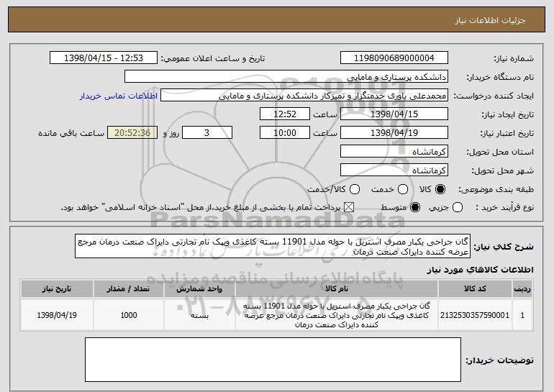Select the کالا radio button
This screenshot has height=392, width=554.
[440, 190]
